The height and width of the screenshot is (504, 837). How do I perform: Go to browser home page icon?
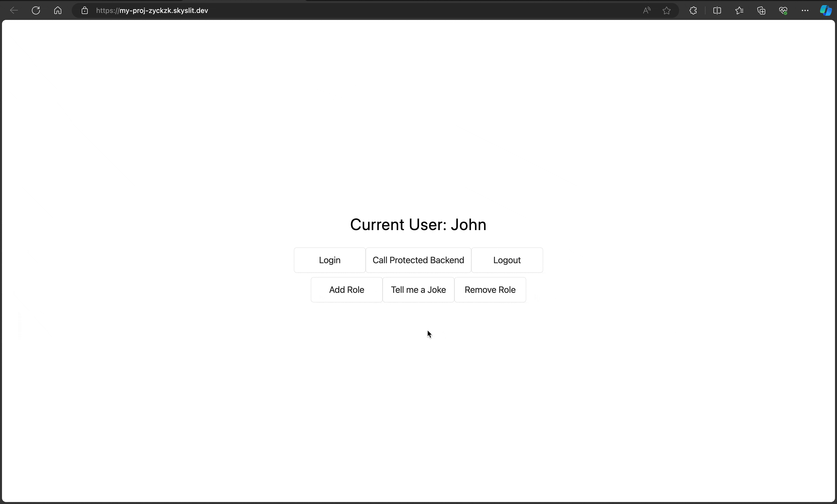click(x=58, y=10)
